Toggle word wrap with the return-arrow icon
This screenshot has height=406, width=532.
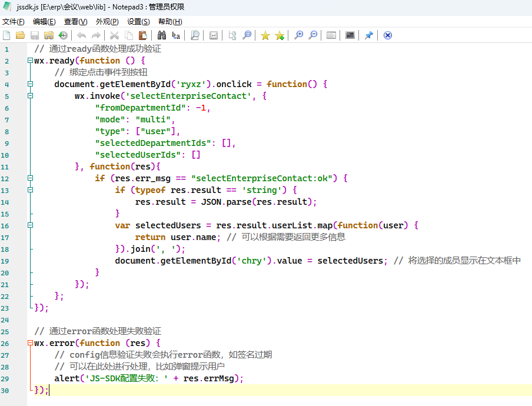[x=214, y=35]
